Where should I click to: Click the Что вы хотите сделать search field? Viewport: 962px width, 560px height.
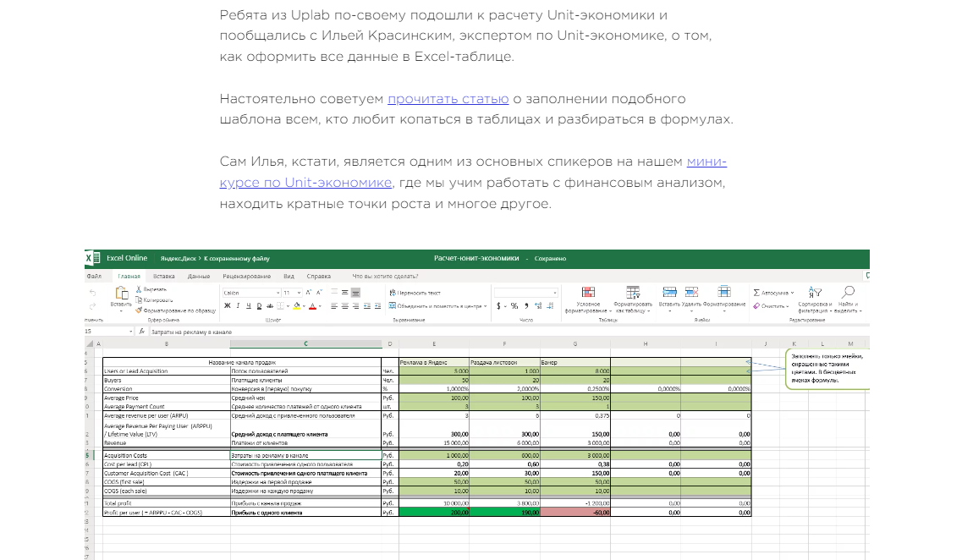(385, 276)
